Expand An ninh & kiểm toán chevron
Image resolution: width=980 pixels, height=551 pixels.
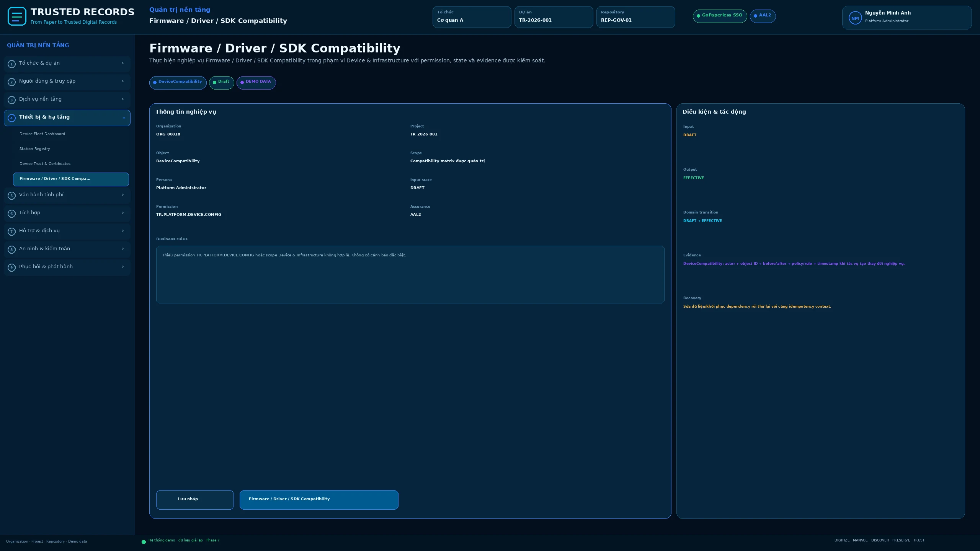click(x=123, y=249)
